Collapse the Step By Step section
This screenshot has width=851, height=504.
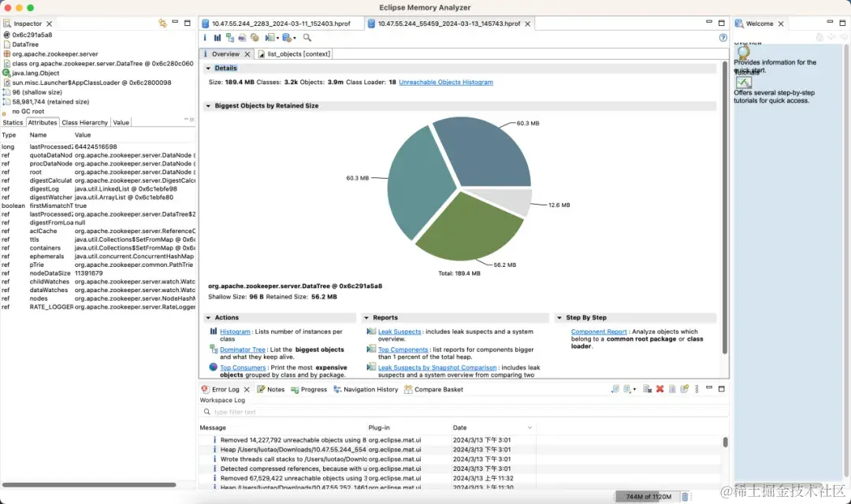(x=559, y=317)
